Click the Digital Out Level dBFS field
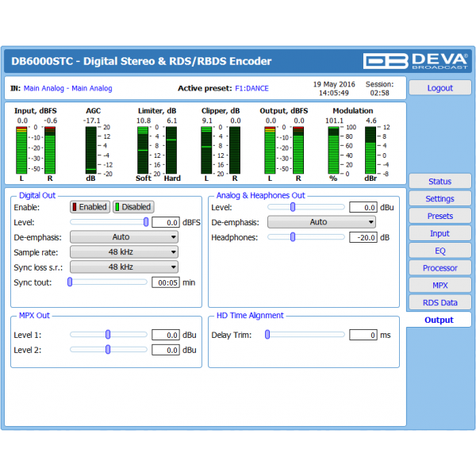Screen dimensions: 476x476 click(166, 222)
